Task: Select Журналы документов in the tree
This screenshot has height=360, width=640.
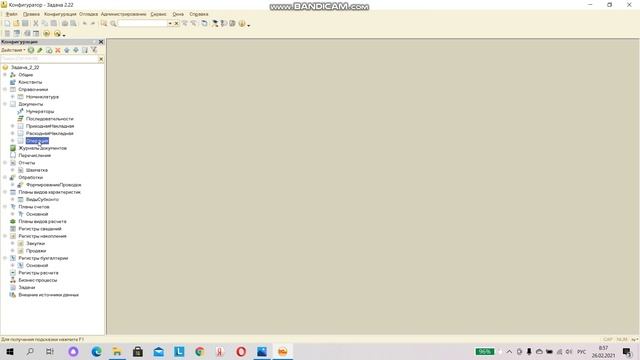Action: tap(42, 148)
